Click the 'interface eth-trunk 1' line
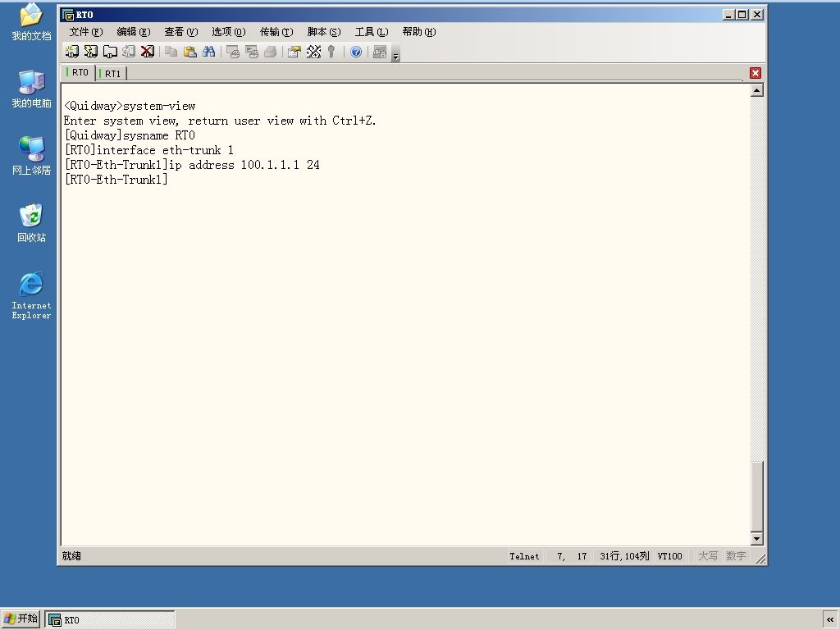 pyautogui.click(x=149, y=150)
